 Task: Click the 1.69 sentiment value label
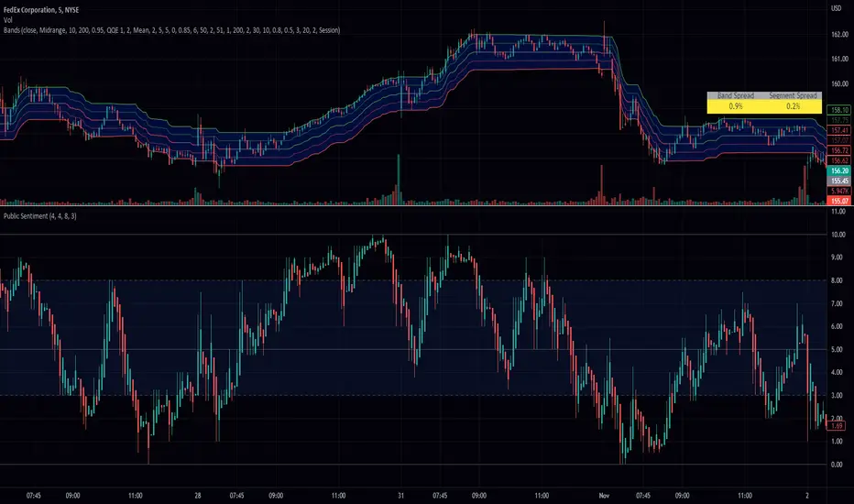point(838,425)
